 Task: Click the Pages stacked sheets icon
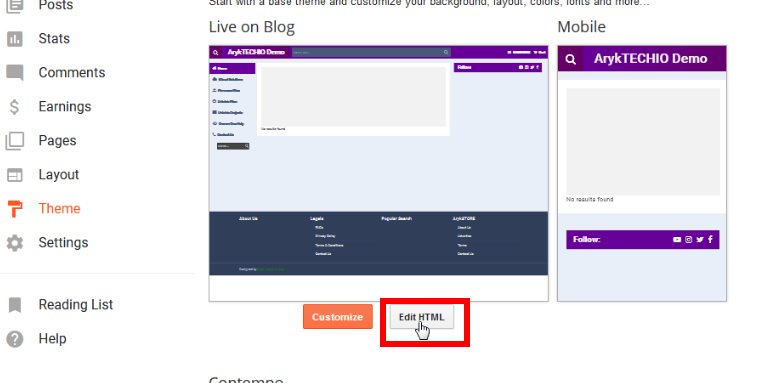point(15,141)
